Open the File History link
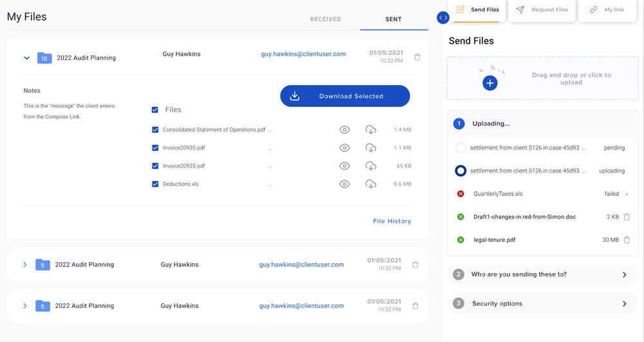Viewport: 644px width, 342px height. click(x=392, y=222)
